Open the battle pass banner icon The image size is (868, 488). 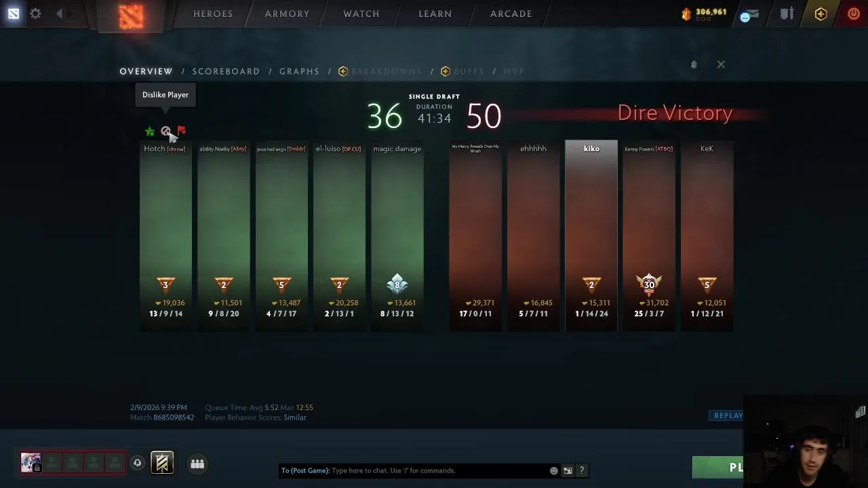(162, 463)
